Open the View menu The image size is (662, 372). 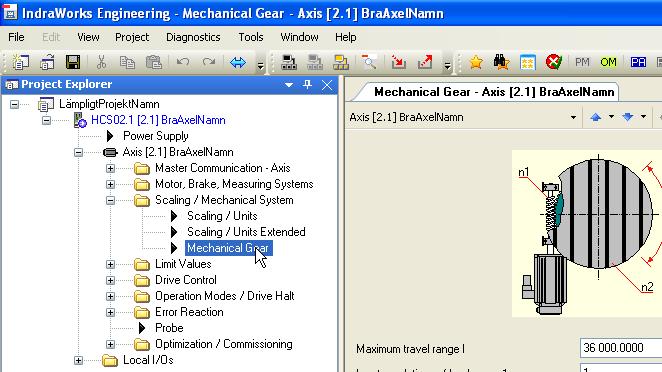pos(88,37)
